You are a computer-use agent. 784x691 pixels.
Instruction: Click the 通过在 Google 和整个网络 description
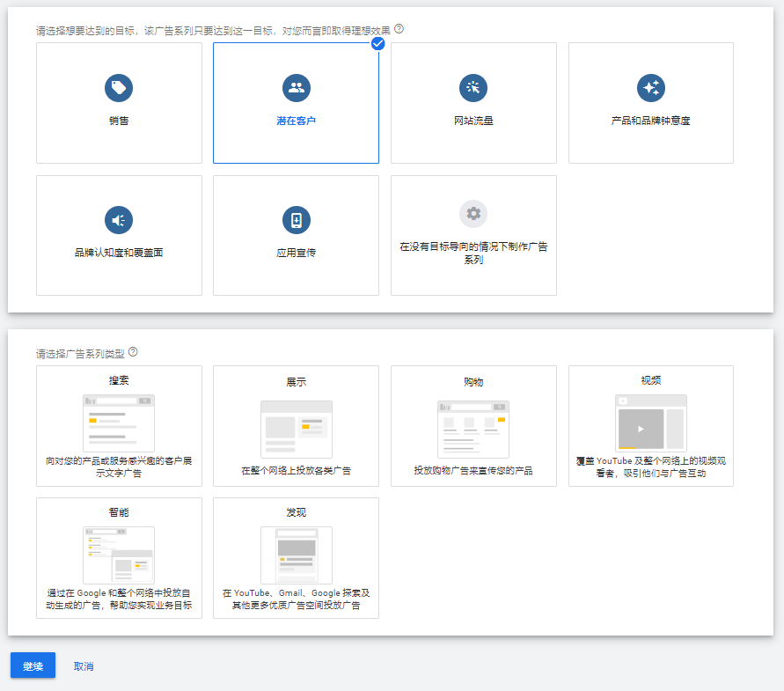coord(119,599)
